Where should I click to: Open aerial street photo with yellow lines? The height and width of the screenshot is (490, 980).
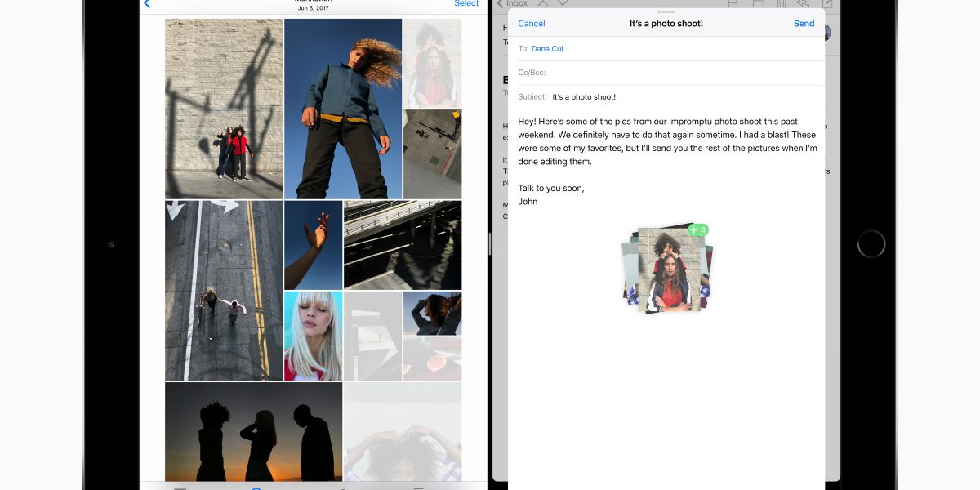coord(224,291)
